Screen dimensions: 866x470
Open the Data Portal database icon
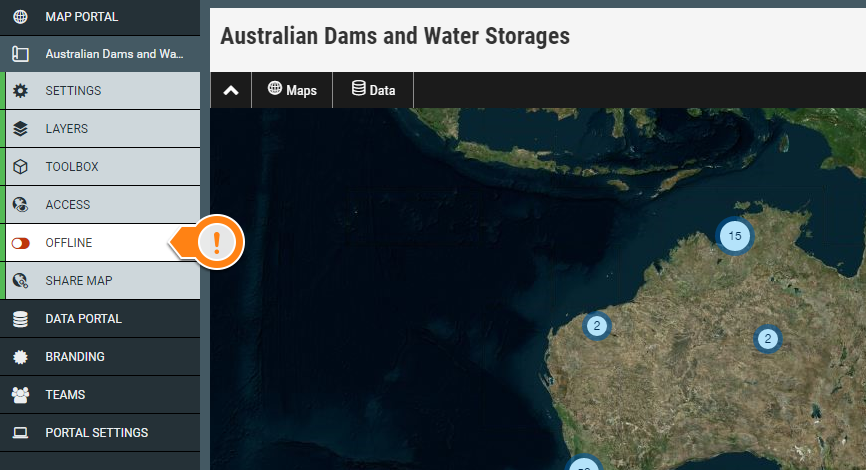[20, 319]
